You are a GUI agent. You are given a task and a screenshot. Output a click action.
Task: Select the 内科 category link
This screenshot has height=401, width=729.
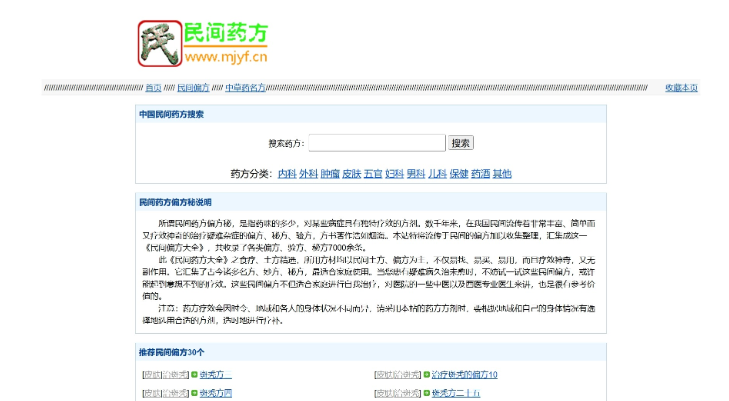[x=287, y=174]
